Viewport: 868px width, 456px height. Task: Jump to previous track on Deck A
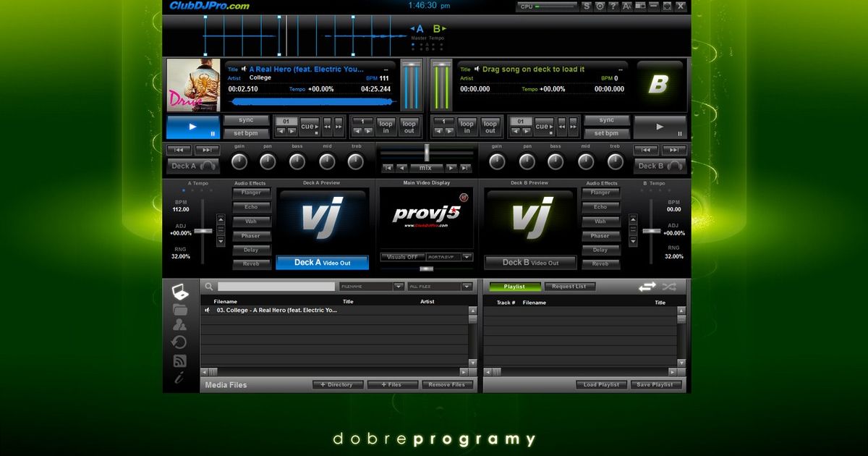coord(179,151)
